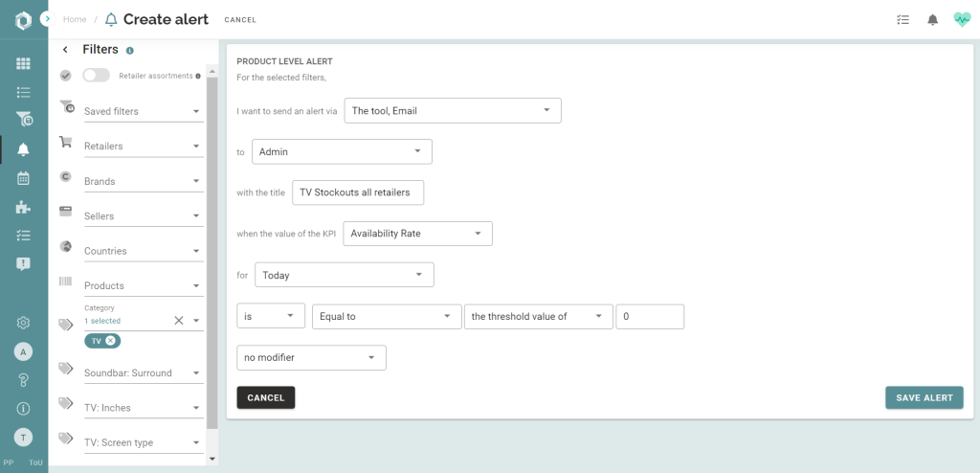Viewport: 980px width, 473px height.
Task: Open the task checklist icon in top bar
Action: point(902,19)
